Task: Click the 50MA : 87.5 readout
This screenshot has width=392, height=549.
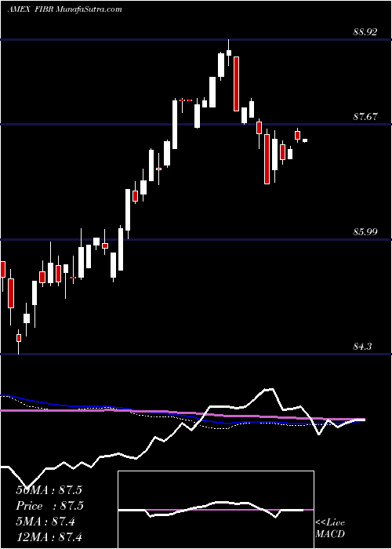Action: 49,490
